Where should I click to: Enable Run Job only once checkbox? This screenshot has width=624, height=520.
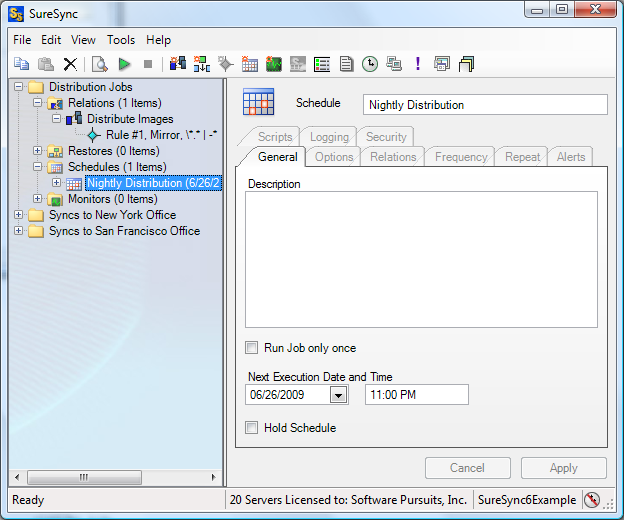252,348
